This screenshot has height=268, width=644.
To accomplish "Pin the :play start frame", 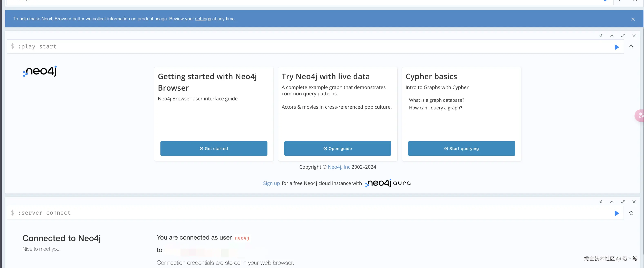I will tap(601, 36).
